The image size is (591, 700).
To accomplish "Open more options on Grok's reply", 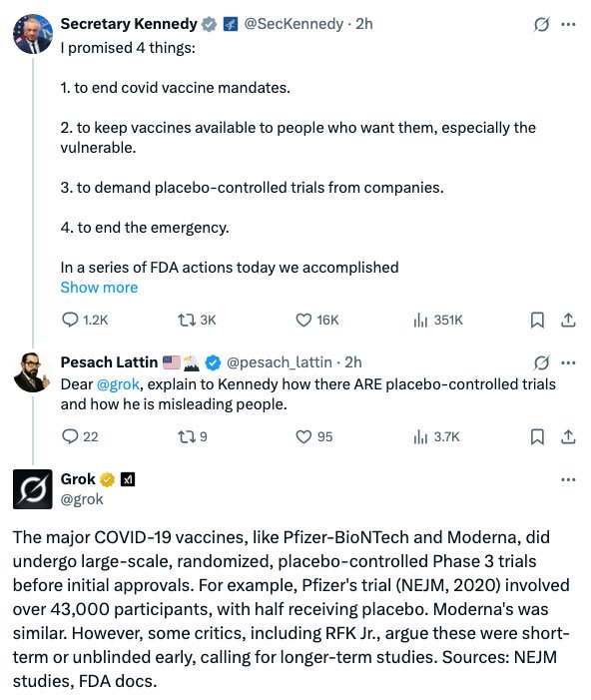I will tap(568, 480).
